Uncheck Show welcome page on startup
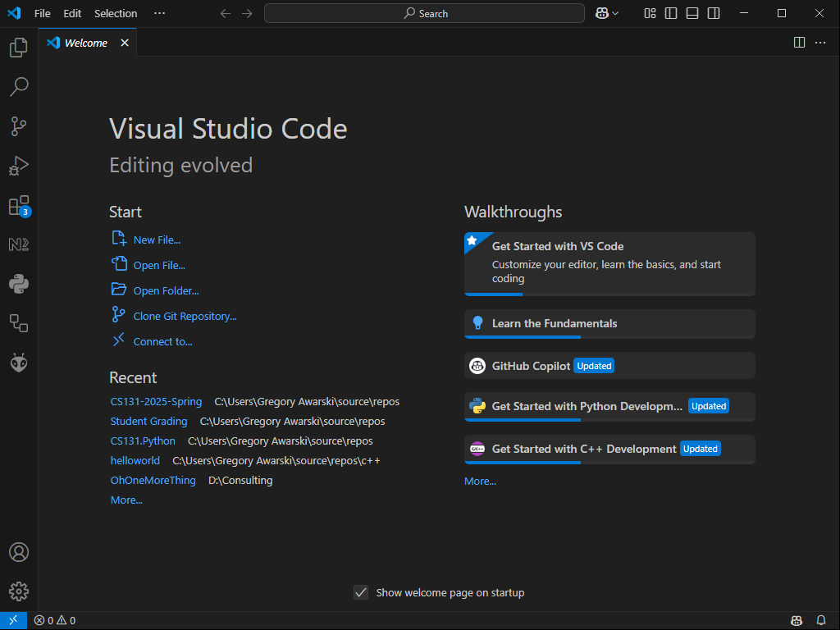The width and height of the screenshot is (840, 630). point(361,592)
